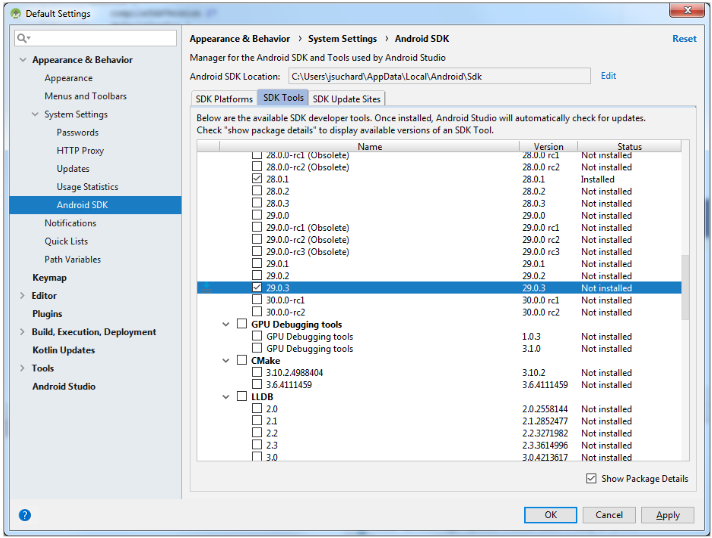712x538 pixels.
Task: Enable the LLDB 2.0 checkbox
Action: (x=257, y=409)
